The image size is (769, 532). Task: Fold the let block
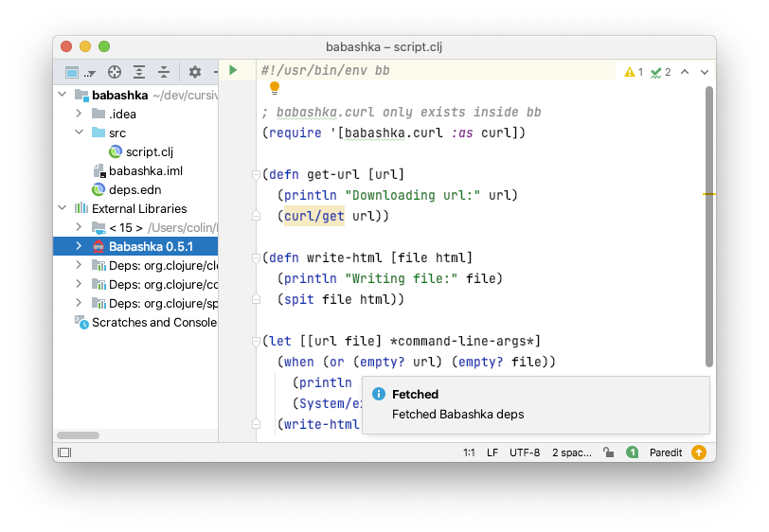pos(256,342)
